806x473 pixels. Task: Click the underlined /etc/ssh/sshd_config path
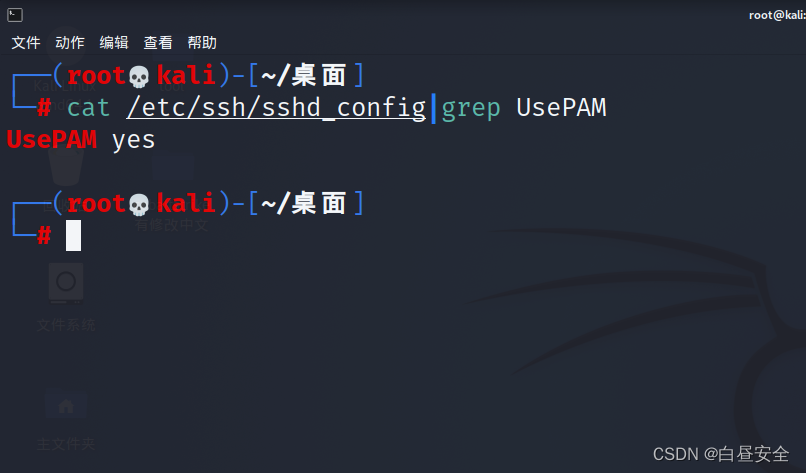(277, 108)
